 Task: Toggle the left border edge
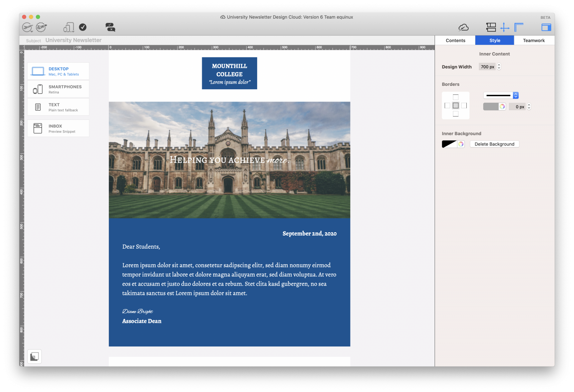pyautogui.click(x=448, y=106)
